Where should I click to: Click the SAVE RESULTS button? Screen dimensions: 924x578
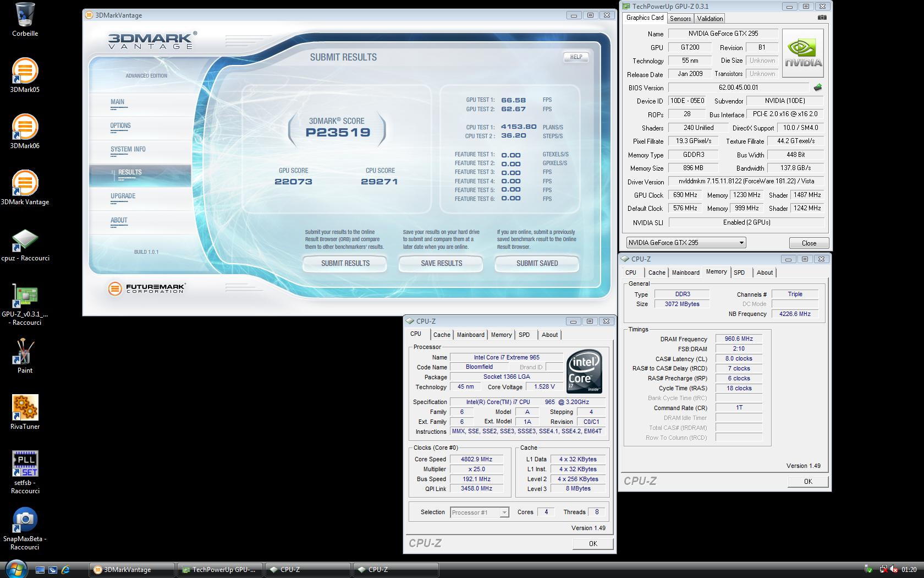click(x=441, y=263)
